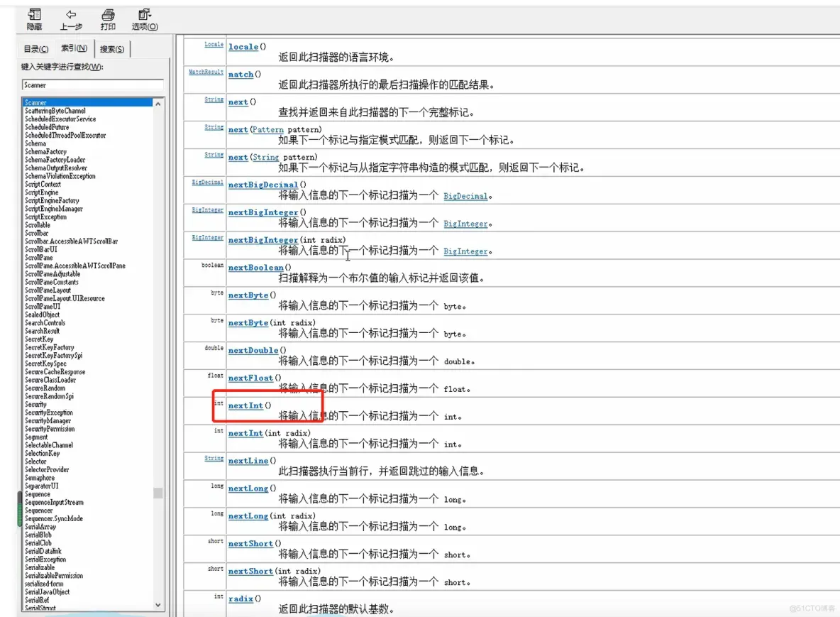Open the nextByte(int radix) method link
Screen dimensions: 840x617
point(248,323)
